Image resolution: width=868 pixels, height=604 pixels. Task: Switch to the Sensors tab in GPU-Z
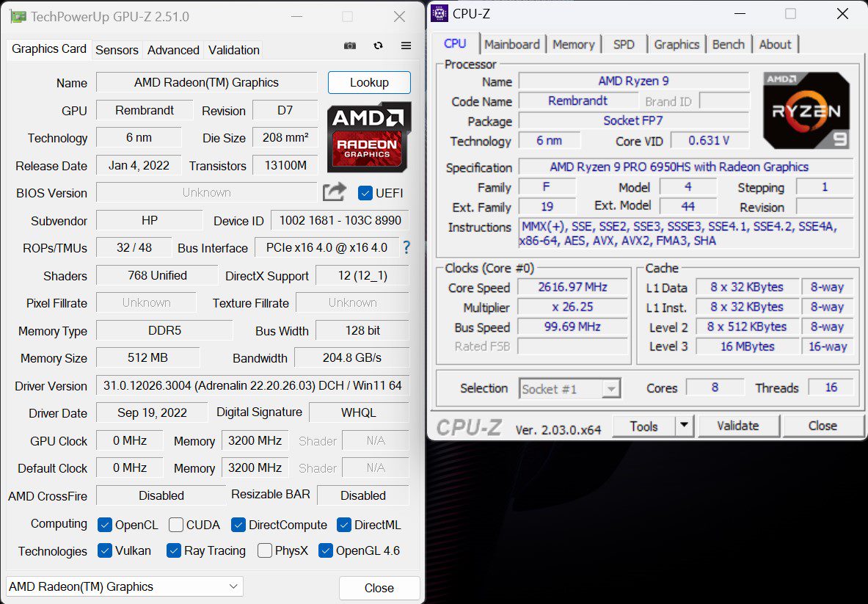[117, 50]
